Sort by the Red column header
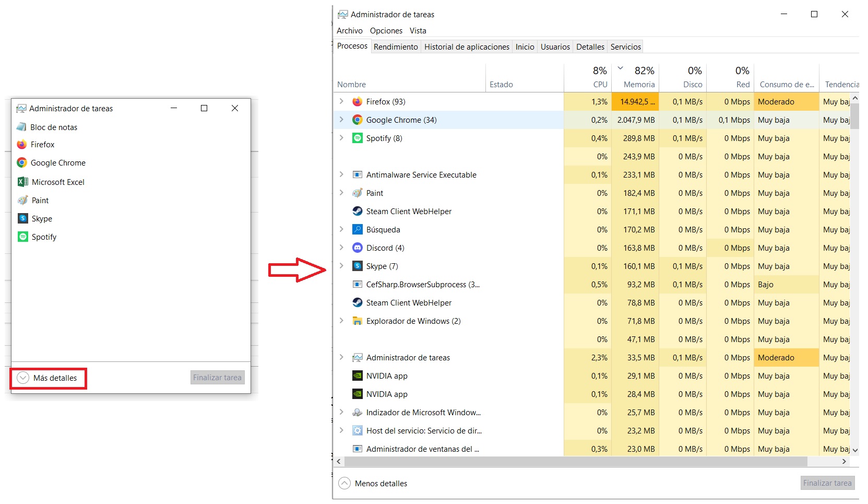 (730, 77)
